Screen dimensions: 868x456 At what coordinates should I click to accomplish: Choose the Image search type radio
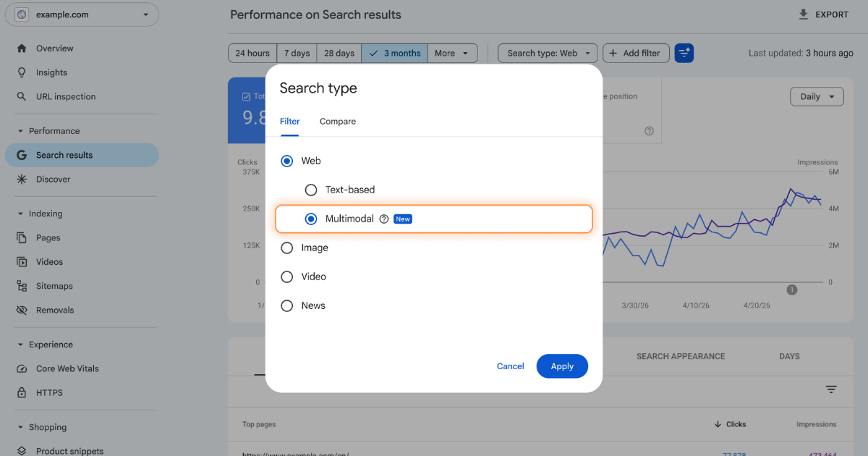click(287, 248)
